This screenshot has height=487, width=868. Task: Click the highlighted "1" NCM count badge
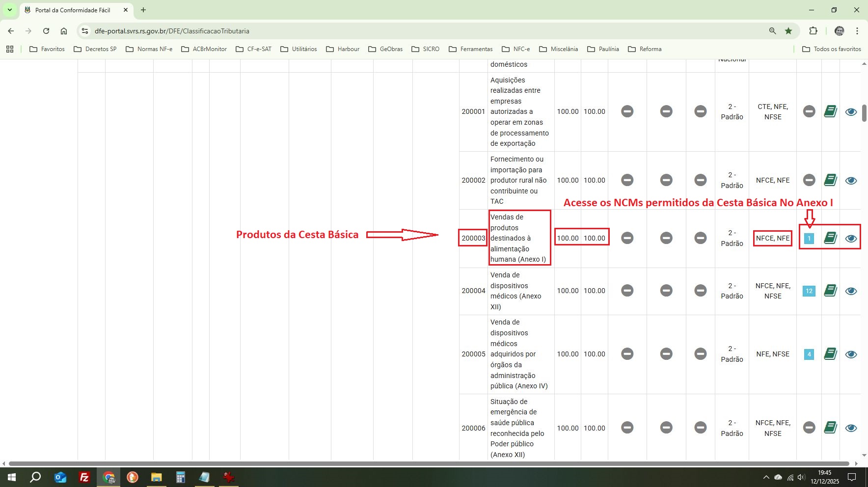pyautogui.click(x=809, y=238)
